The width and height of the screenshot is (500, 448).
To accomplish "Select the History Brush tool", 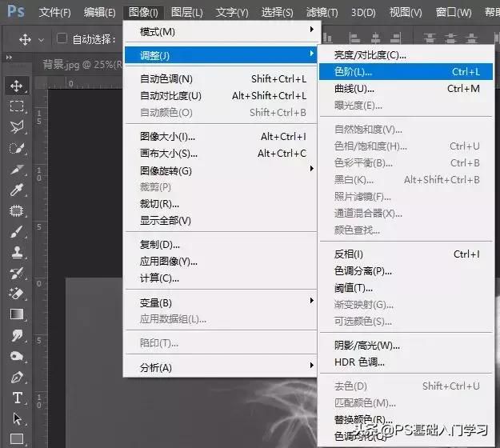I will click(x=16, y=273).
